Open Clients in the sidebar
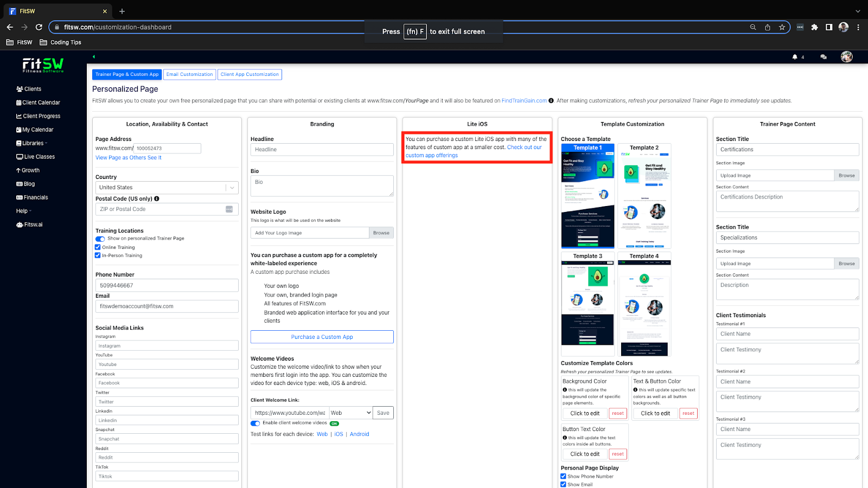868x488 pixels. [x=29, y=89]
